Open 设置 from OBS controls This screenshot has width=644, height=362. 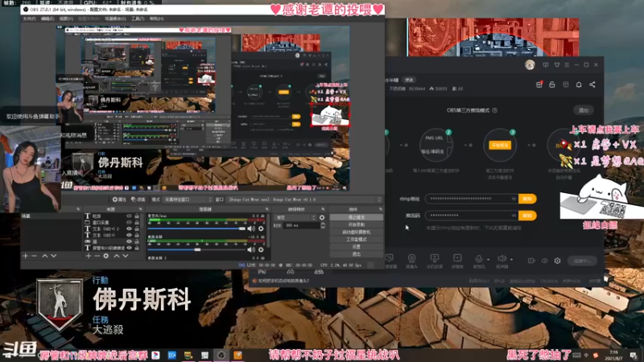point(356,247)
